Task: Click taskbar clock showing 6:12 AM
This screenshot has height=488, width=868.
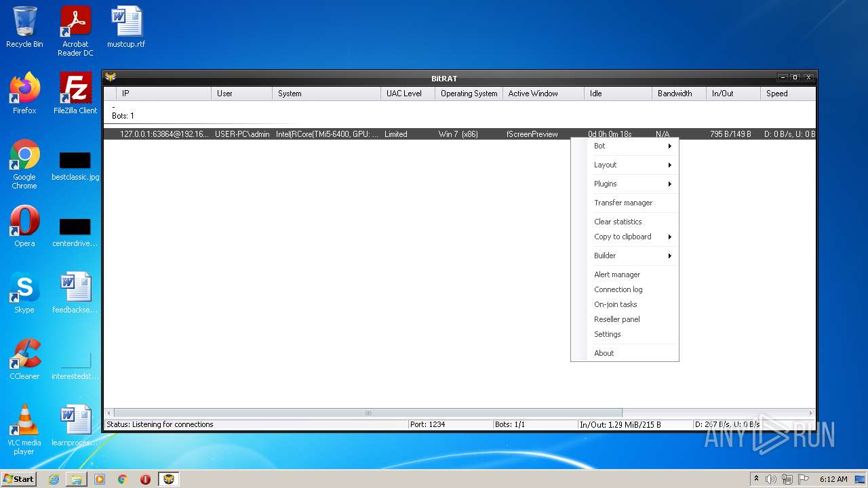Action: (833, 479)
